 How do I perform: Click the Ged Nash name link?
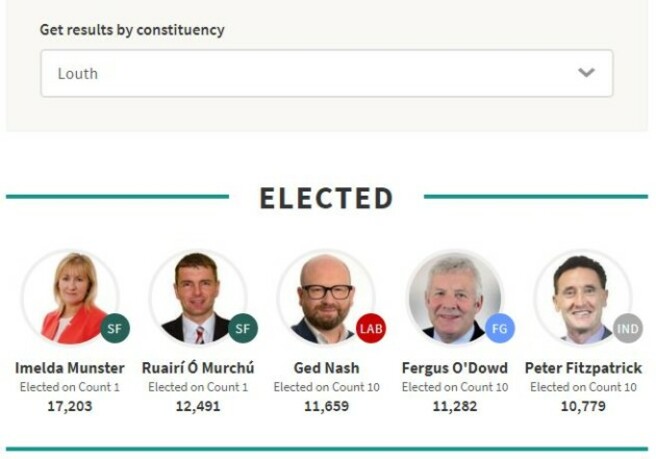point(326,368)
